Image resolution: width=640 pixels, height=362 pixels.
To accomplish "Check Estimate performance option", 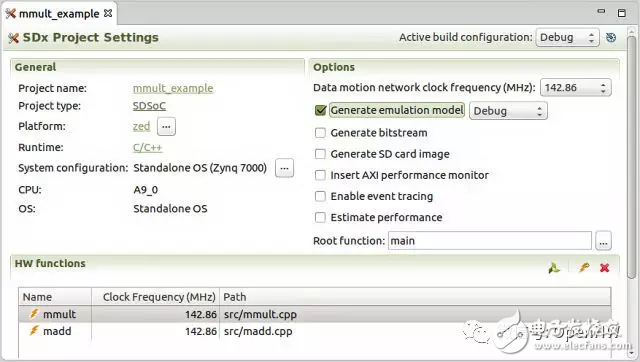I will click(x=320, y=217).
